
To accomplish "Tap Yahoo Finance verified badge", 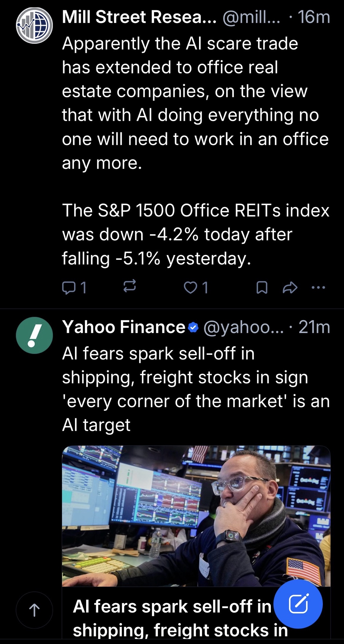I will [x=193, y=327].
